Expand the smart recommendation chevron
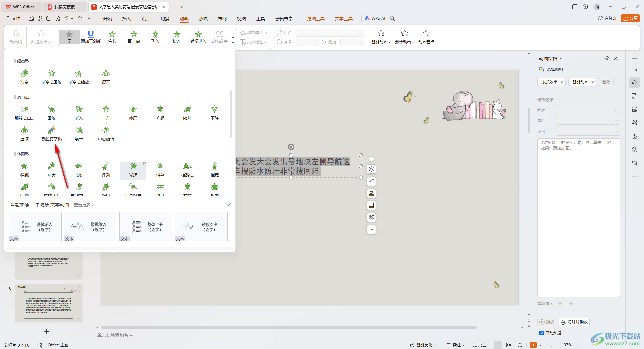Viewport: 644px width, 349px height. [228, 205]
